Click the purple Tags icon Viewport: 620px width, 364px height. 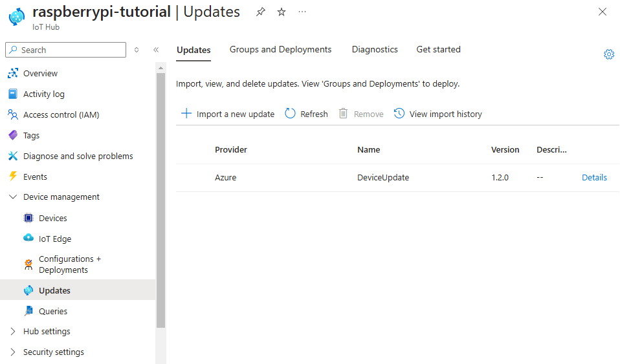pyautogui.click(x=13, y=135)
